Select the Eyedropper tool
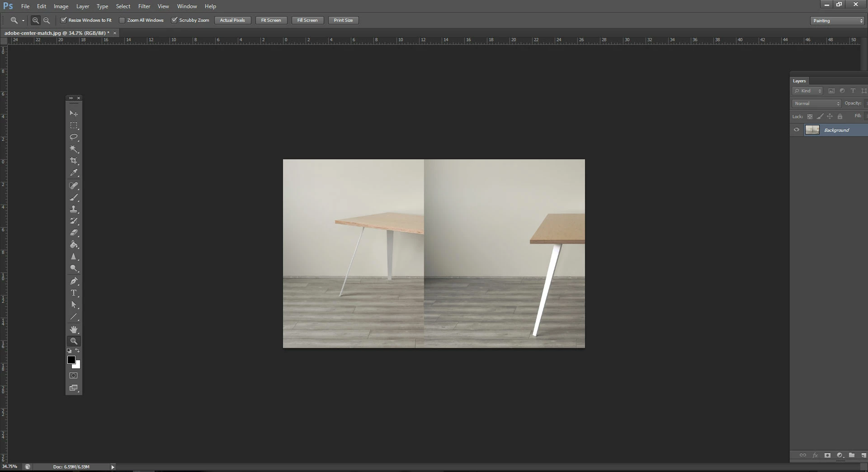This screenshot has width=868, height=472. (74, 172)
